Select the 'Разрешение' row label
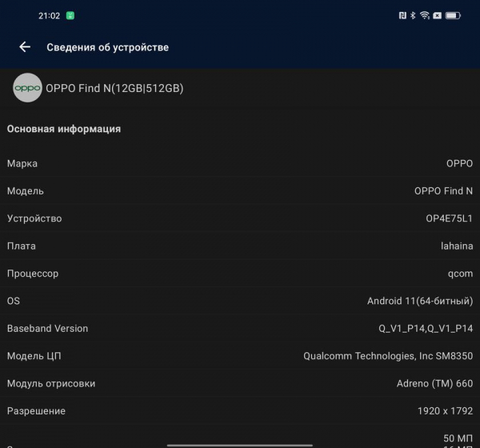Image resolution: width=480 pixels, height=448 pixels. pos(36,411)
